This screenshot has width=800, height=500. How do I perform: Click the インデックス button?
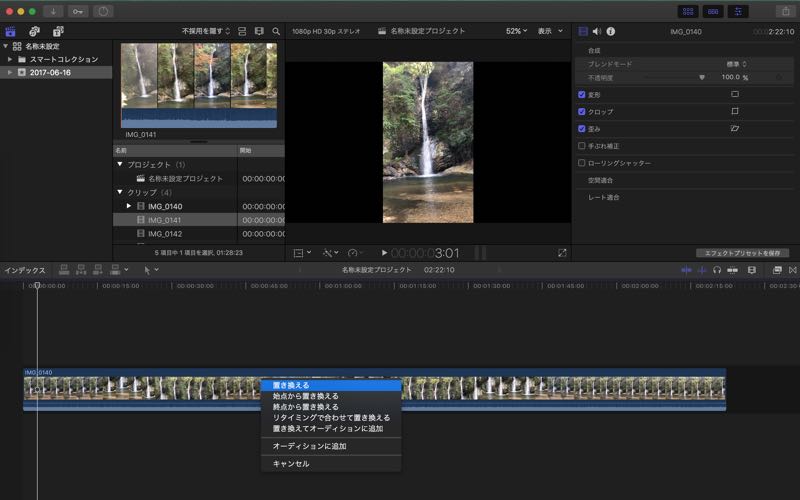(x=24, y=270)
